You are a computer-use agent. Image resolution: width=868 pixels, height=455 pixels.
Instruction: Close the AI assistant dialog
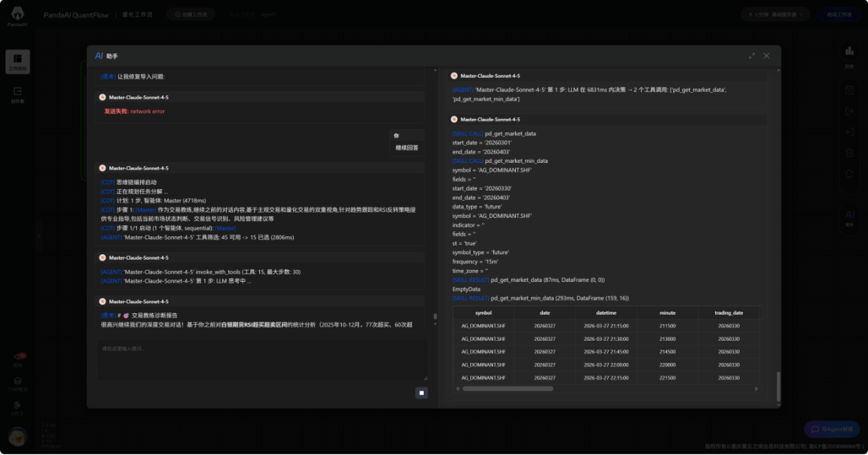click(766, 56)
